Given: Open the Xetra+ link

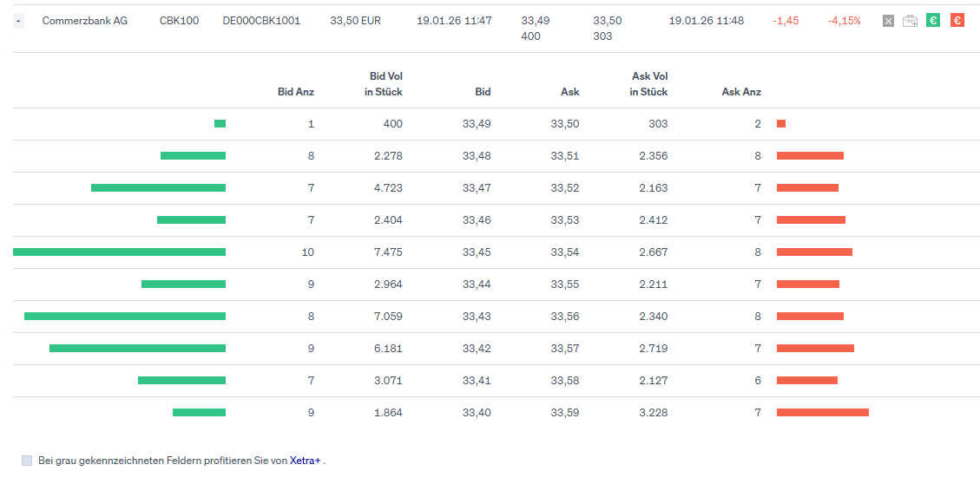Looking at the screenshot, I should (x=306, y=461).
